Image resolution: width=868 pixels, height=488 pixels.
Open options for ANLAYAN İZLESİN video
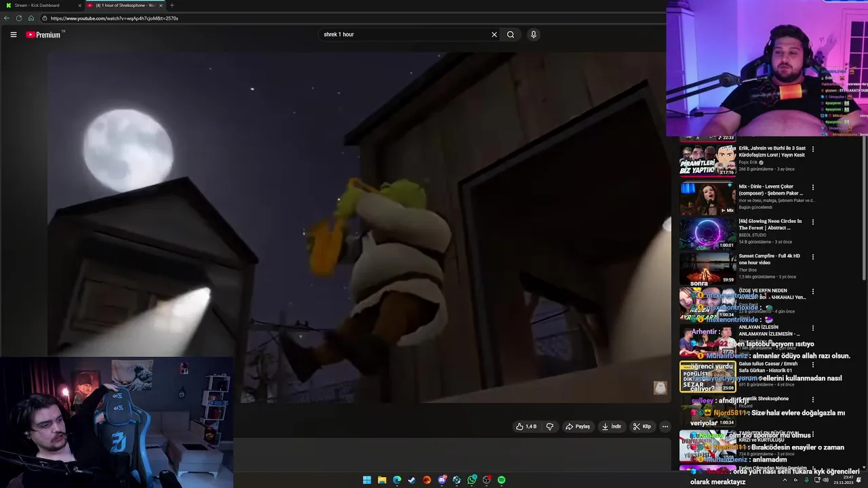click(x=813, y=328)
